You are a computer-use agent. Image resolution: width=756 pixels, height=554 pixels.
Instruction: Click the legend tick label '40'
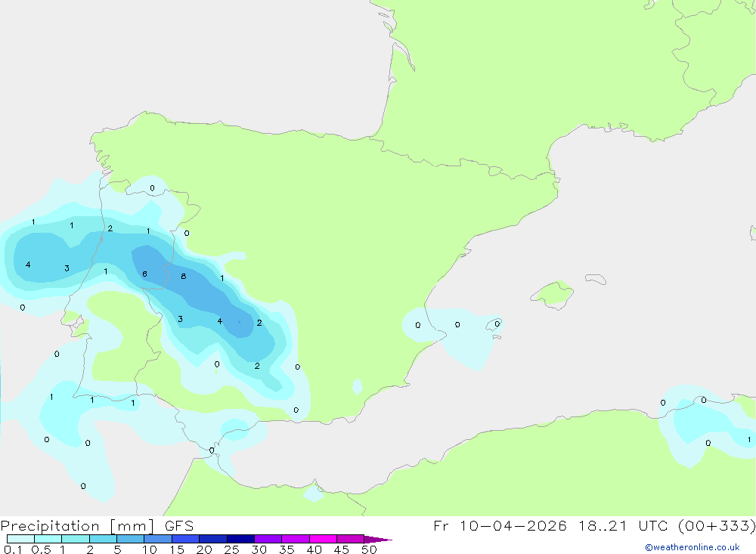click(314, 549)
